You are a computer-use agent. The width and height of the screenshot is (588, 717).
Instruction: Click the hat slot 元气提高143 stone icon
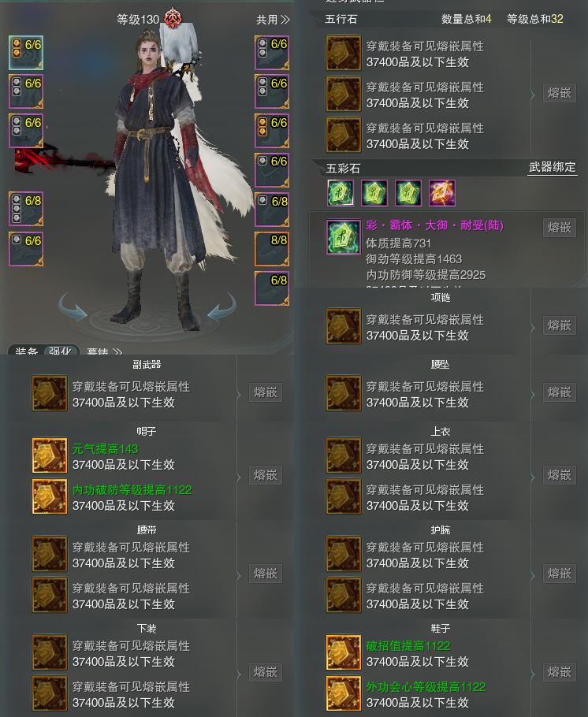click(x=50, y=456)
